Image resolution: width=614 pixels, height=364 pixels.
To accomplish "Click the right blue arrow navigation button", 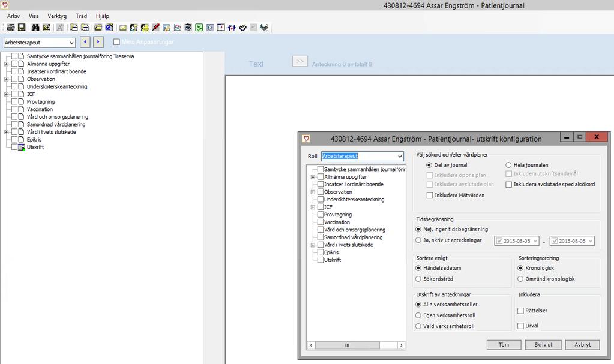I will (98, 42).
